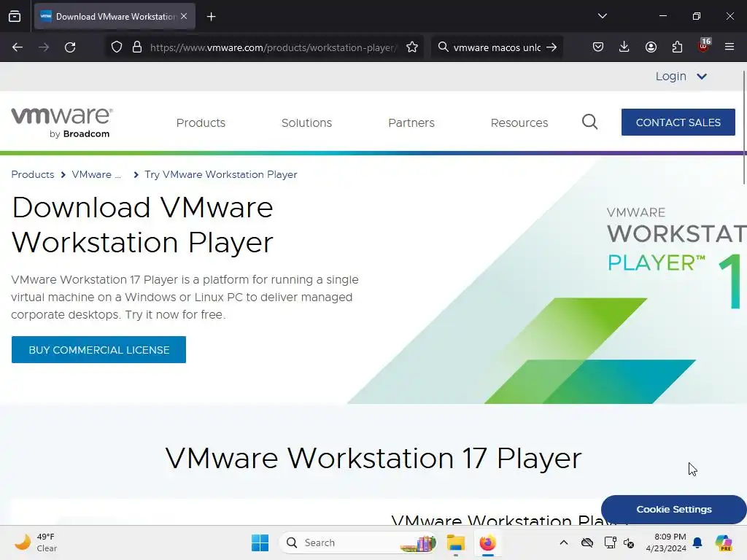Click BUY COMMERCIAL LICENSE button
The width and height of the screenshot is (747, 560).
pos(98,349)
